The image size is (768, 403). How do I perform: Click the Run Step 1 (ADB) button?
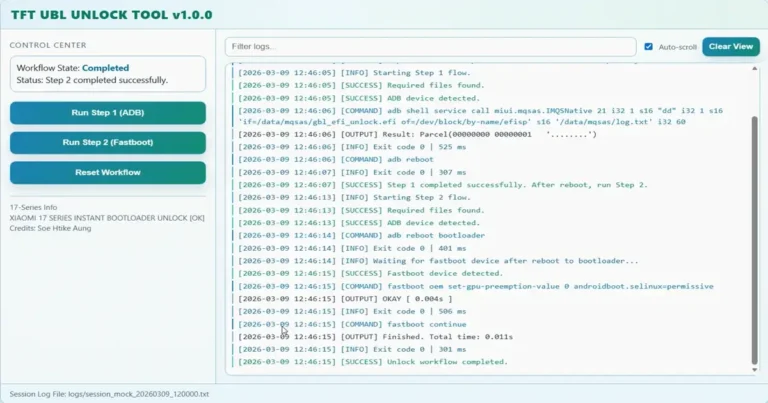pos(108,113)
